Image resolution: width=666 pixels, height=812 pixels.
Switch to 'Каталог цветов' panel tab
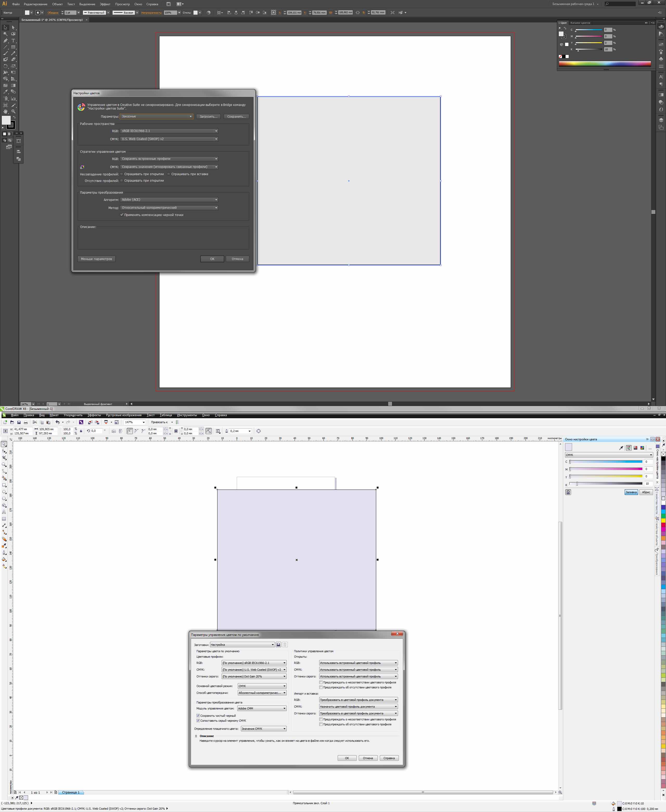580,23
